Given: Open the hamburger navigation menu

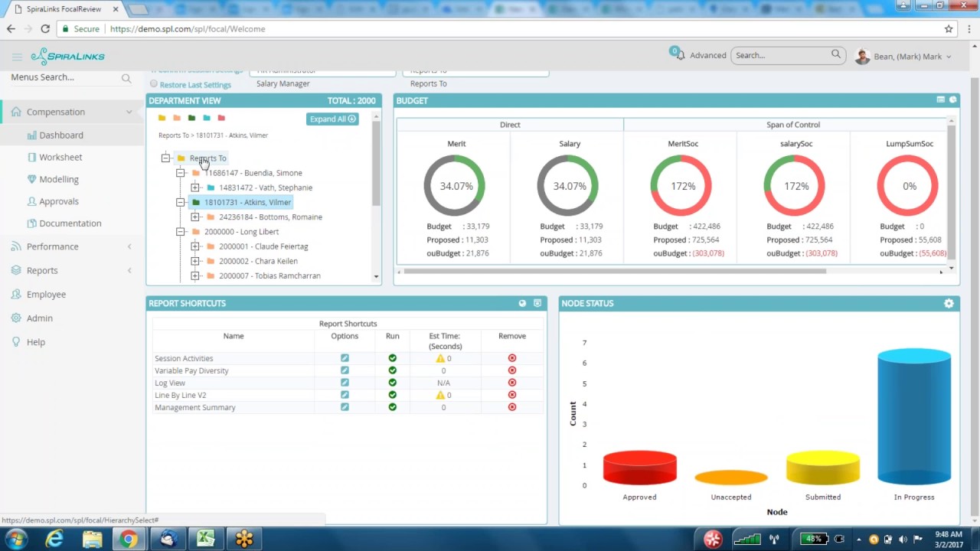Looking at the screenshot, I should pos(17,57).
